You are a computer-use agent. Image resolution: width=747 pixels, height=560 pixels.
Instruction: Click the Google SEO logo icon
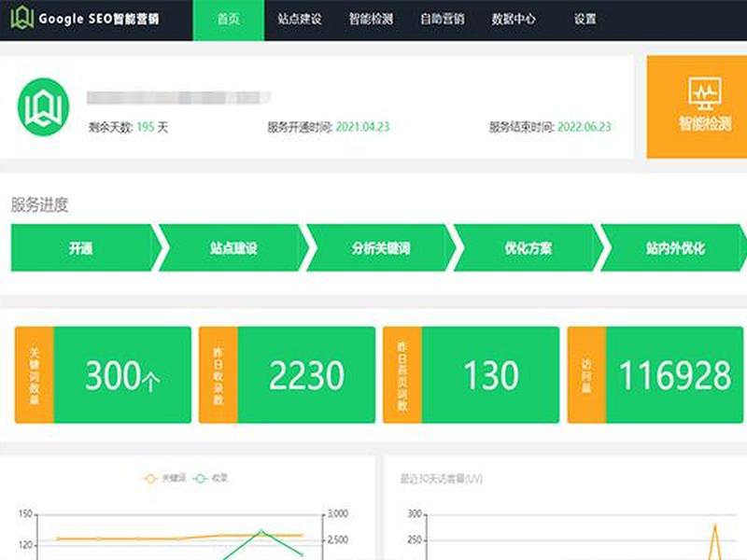click(21, 18)
